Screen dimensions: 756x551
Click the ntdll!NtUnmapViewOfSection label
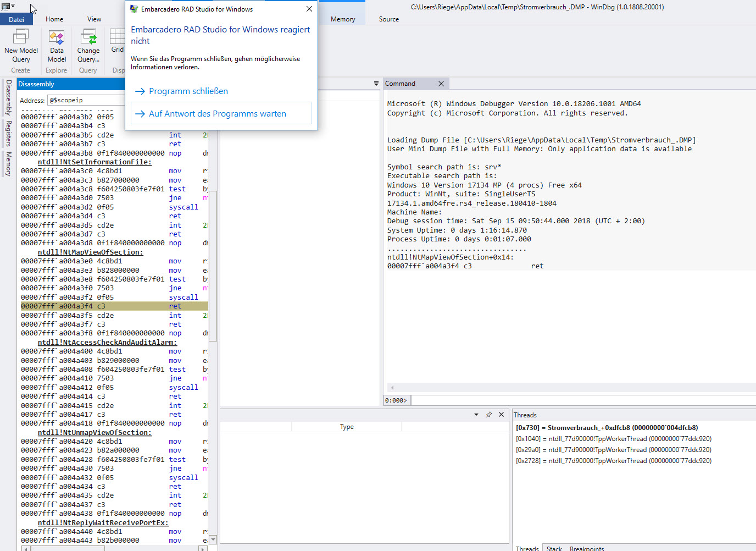94,433
